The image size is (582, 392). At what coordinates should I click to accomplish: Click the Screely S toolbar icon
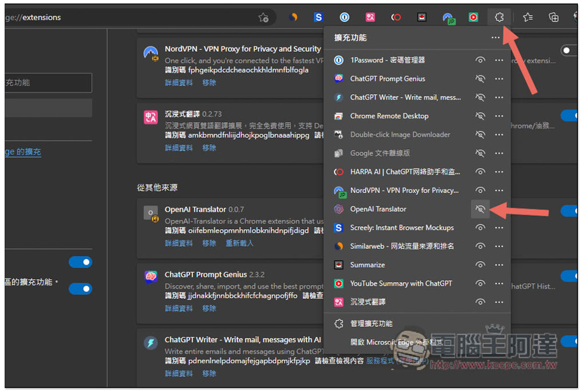click(318, 17)
